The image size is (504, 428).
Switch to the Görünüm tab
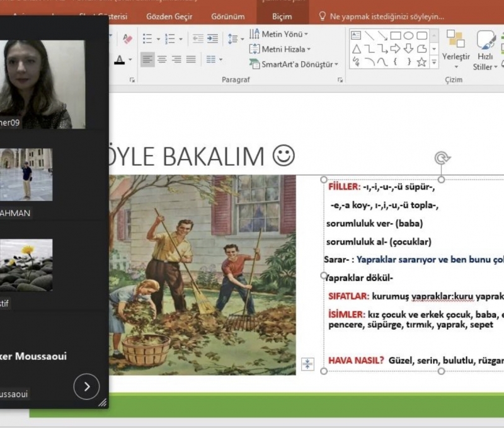coord(228,16)
